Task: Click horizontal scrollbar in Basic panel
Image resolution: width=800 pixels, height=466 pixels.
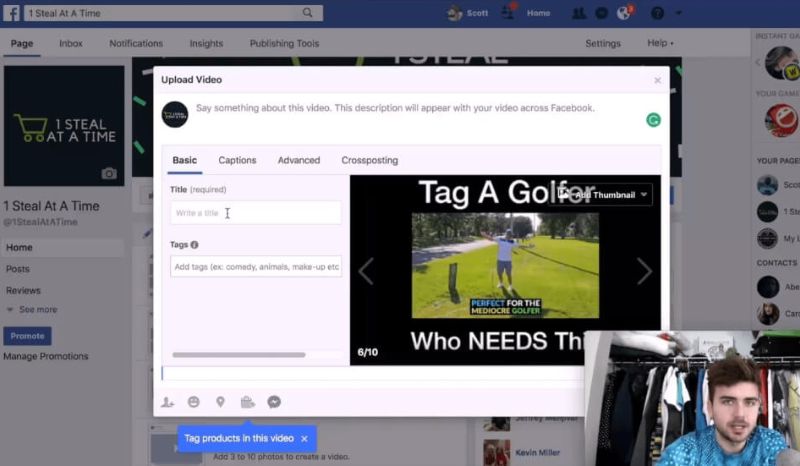Action: pyautogui.click(x=239, y=355)
